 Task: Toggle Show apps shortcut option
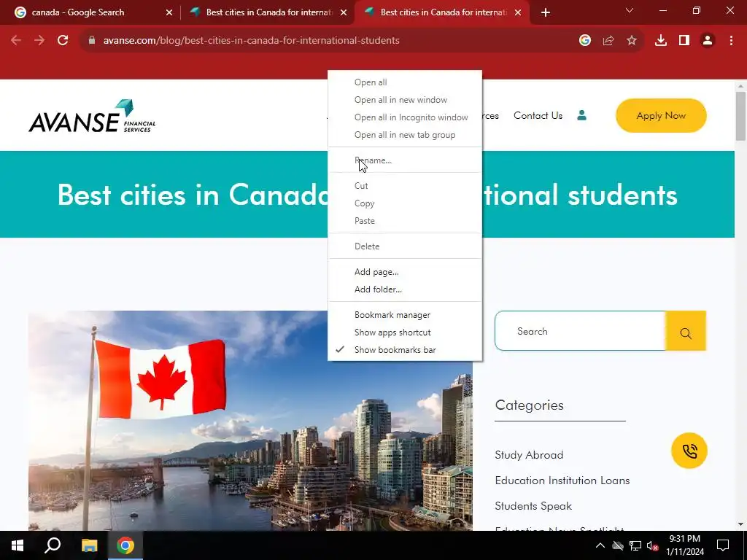coord(405,332)
